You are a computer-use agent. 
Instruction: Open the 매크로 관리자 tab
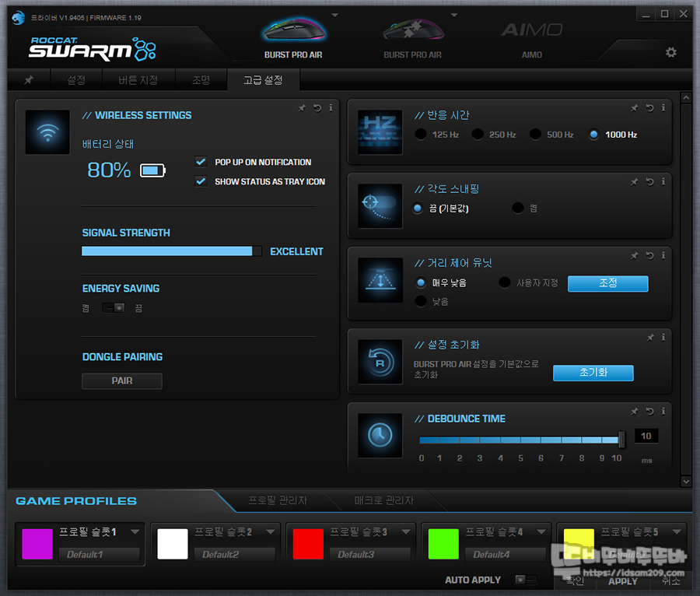click(384, 500)
